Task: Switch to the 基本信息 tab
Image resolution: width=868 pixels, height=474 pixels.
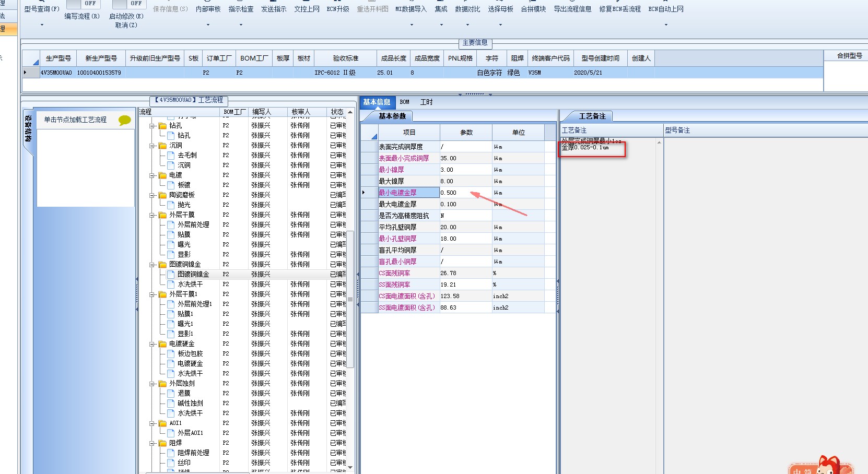Action: click(x=377, y=102)
